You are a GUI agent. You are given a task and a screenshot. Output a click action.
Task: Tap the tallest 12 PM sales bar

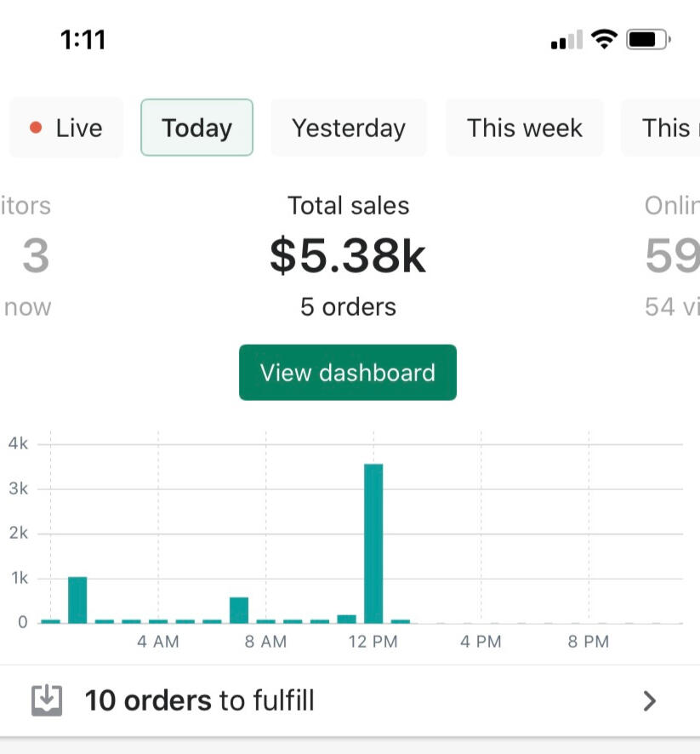pyautogui.click(x=373, y=543)
